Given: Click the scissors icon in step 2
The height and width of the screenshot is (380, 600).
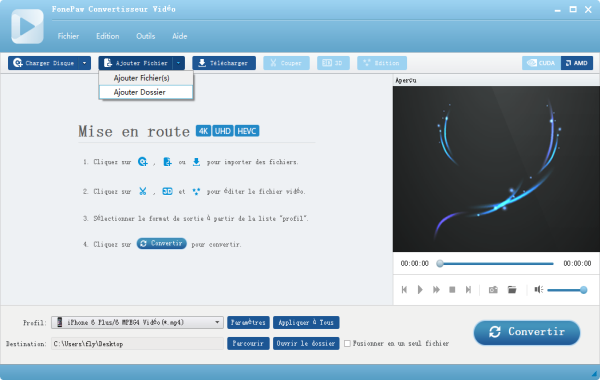Looking at the screenshot, I should (143, 191).
